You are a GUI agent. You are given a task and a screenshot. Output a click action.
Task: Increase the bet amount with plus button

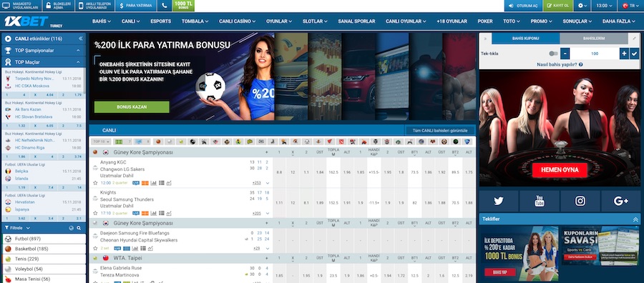tap(624, 54)
